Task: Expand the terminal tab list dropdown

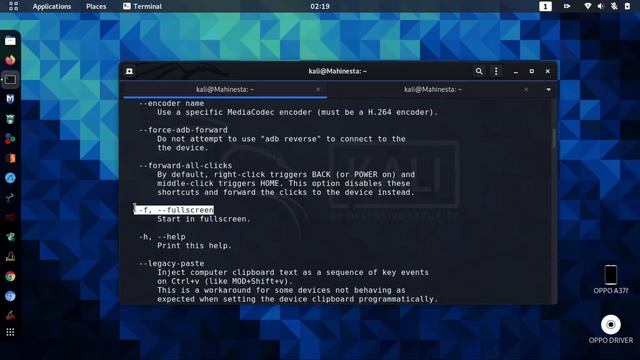Action: [549, 89]
